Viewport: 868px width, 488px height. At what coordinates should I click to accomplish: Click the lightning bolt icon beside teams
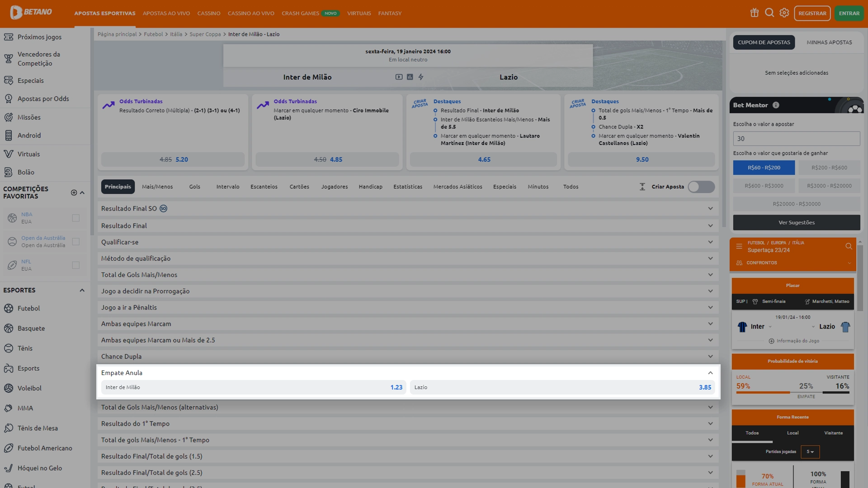pos(421,77)
